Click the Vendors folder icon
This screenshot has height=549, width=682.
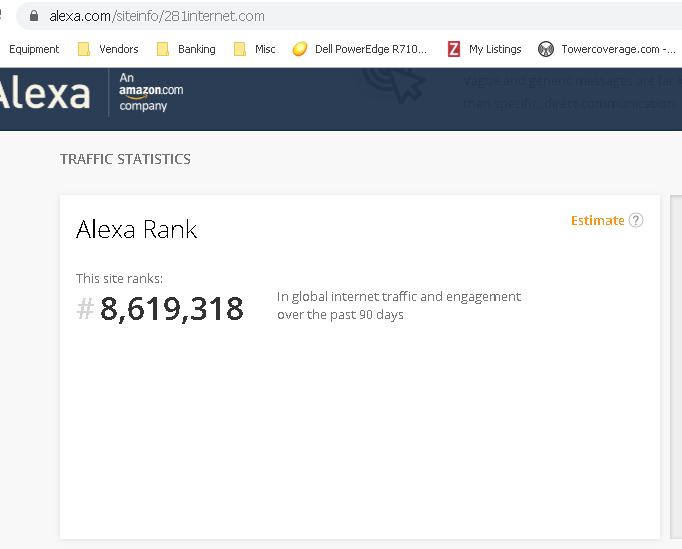84,49
